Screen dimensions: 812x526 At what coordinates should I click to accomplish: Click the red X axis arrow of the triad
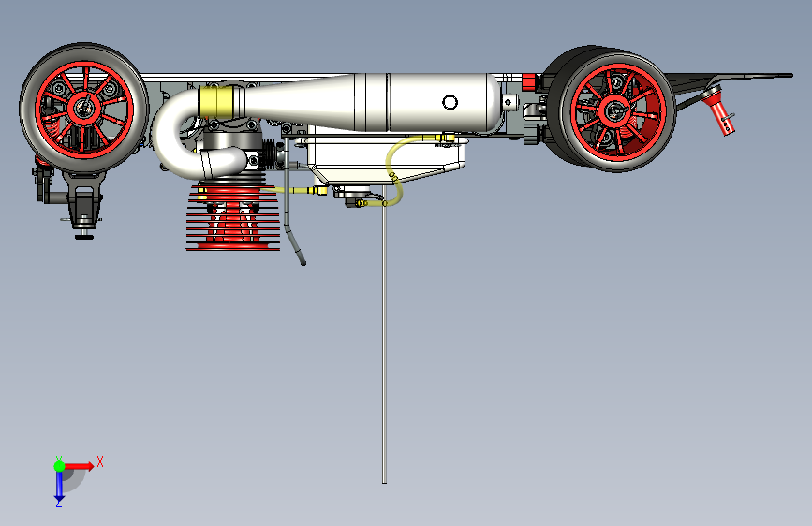tap(79, 466)
